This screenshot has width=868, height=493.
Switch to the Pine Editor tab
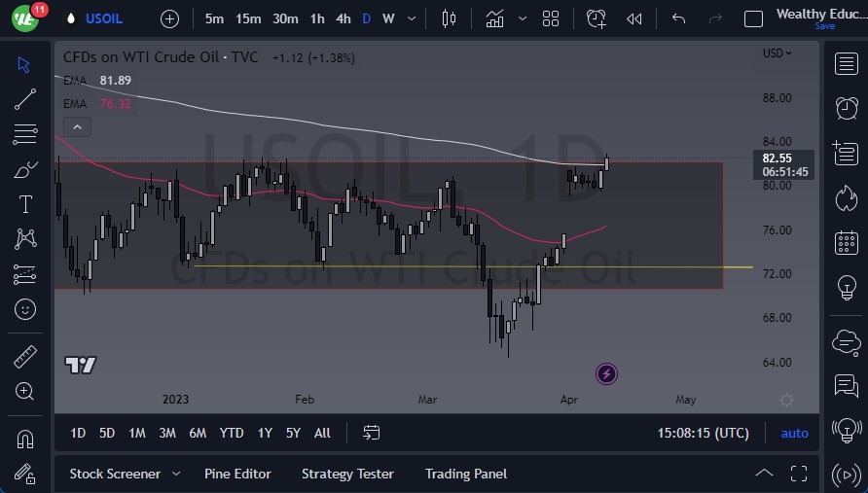(237, 474)
